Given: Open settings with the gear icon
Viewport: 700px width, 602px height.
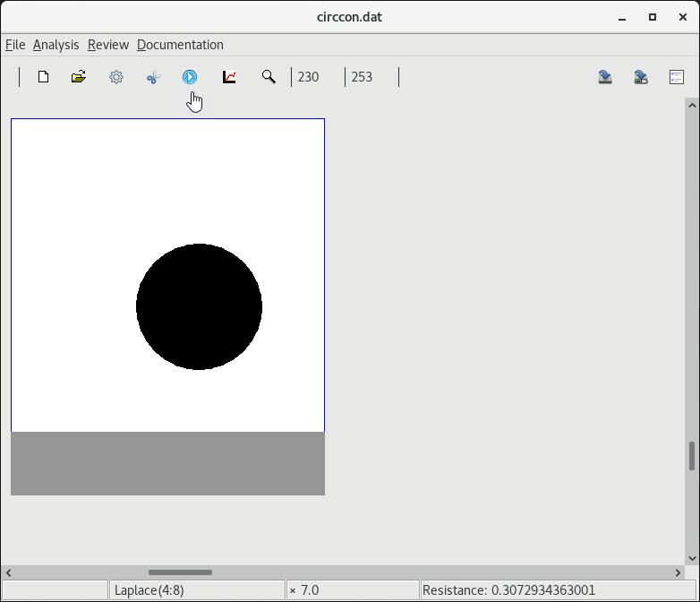Looking at the screenshot, I should tap(116, 77).
